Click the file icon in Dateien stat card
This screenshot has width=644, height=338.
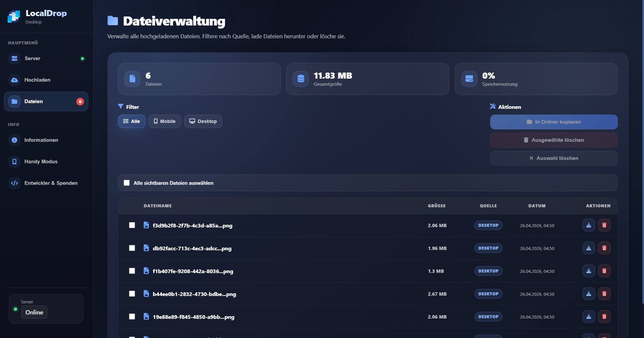[x=132, y=79]
